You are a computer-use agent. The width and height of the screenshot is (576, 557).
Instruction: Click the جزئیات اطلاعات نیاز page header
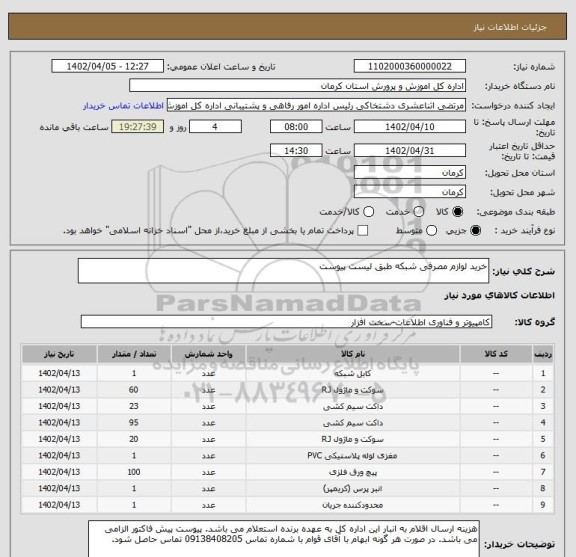click(510, 27)
